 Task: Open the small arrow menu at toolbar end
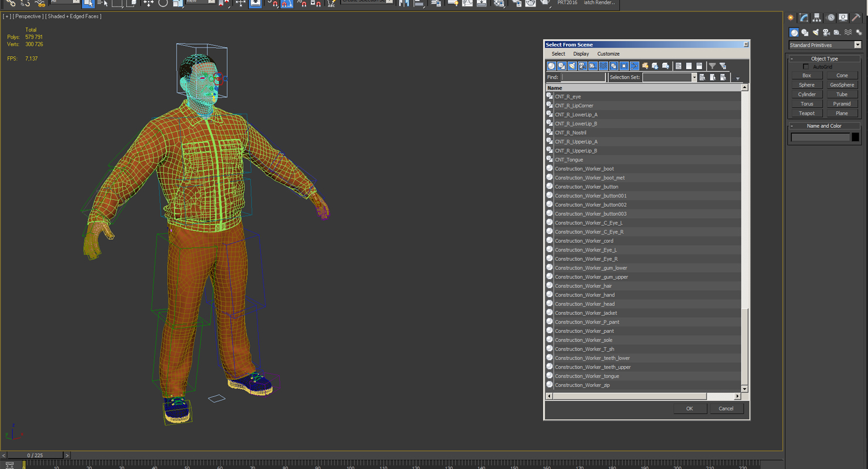point(738,79)
